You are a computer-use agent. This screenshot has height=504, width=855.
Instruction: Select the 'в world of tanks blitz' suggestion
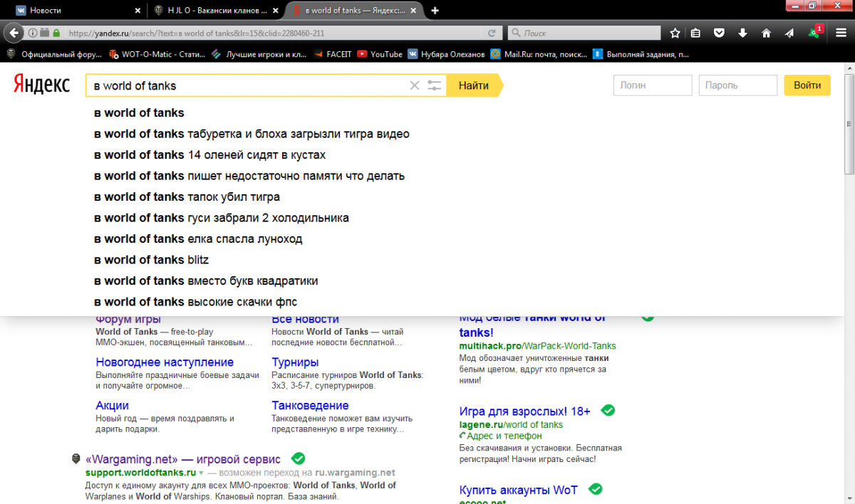pos(151,260)
